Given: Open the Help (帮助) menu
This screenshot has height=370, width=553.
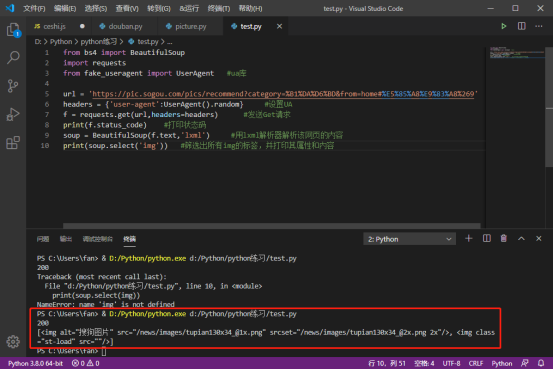Looking at the screenshot, I should point(250,8).
